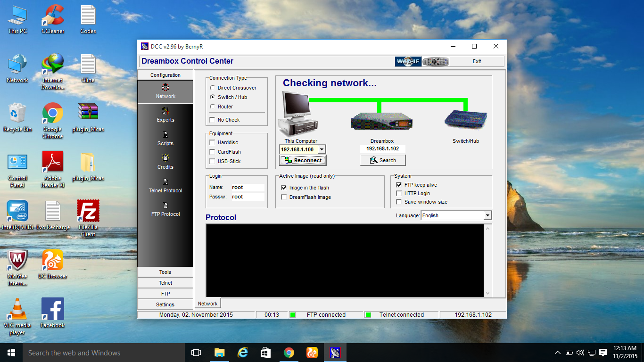Open Adobe Reader XI desktop icon
The height and width of the screenshot is (362, 644).
point(53,170)
